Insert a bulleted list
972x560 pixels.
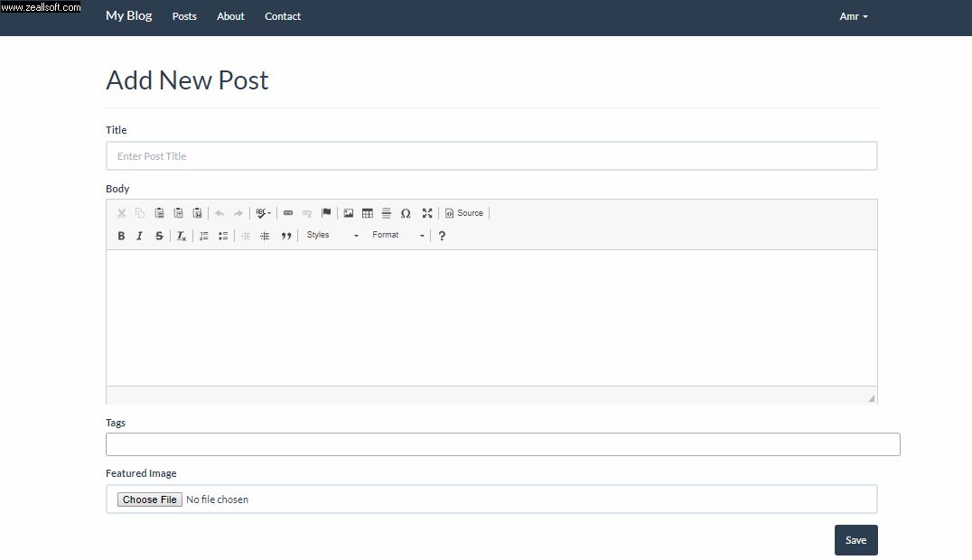(223, 236)
